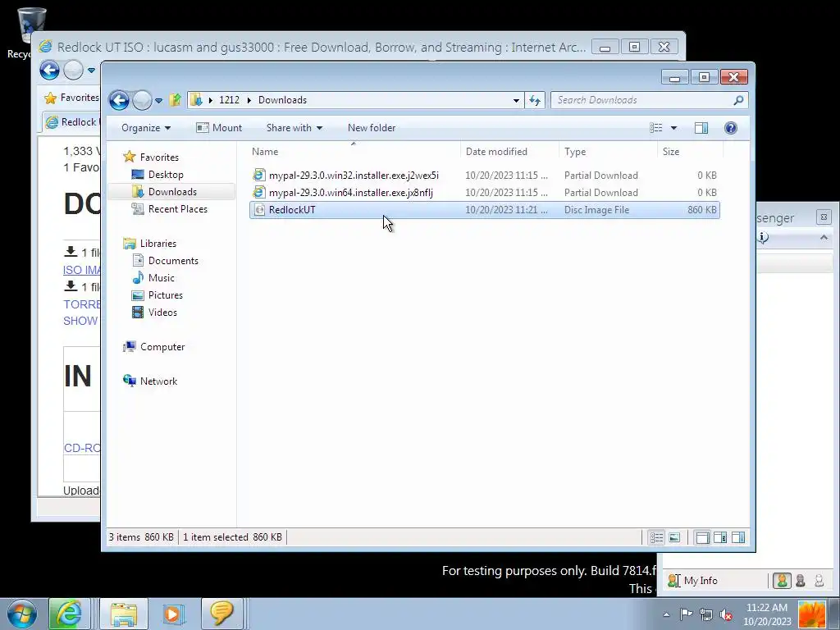Go forward in the Explorer window
The height and width of the screenshot is (630, 840).
142,100
